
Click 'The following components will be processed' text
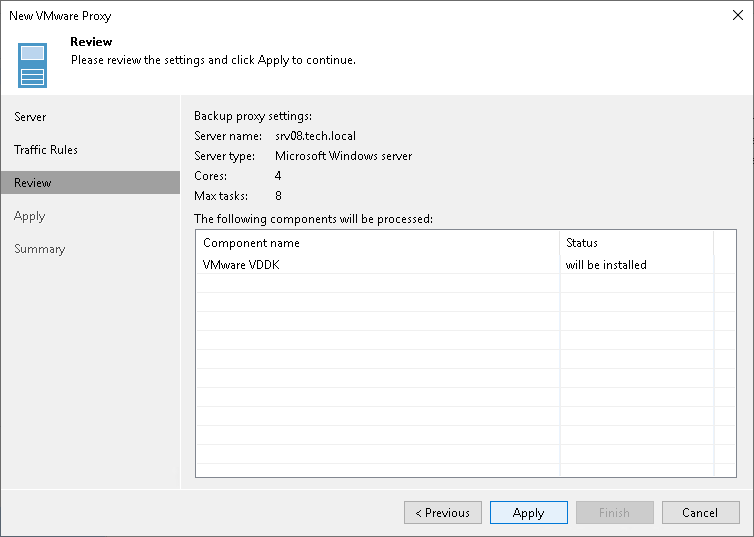(313, 219)
